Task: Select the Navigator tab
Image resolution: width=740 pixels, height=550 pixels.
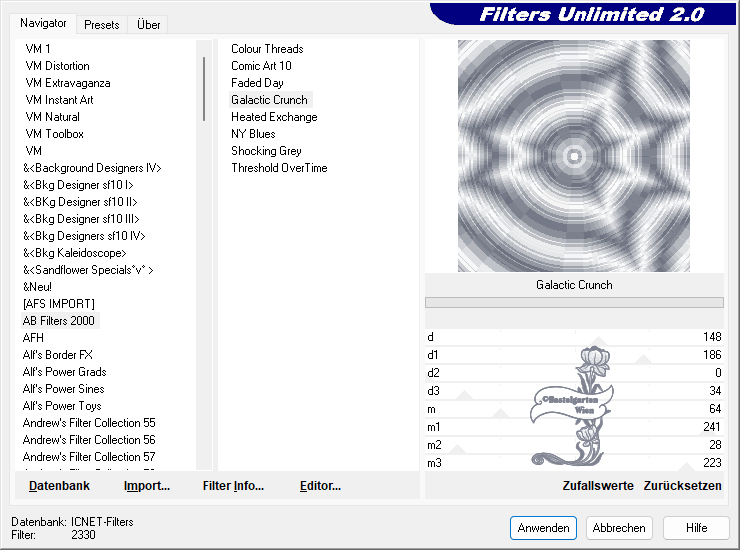Action: 43,23
